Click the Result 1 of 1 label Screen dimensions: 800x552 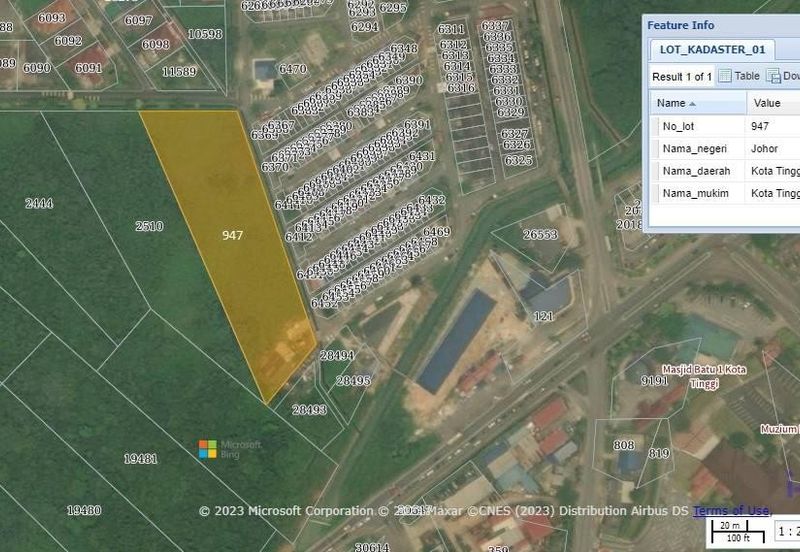pyautogui.click(x=682, y=77)
